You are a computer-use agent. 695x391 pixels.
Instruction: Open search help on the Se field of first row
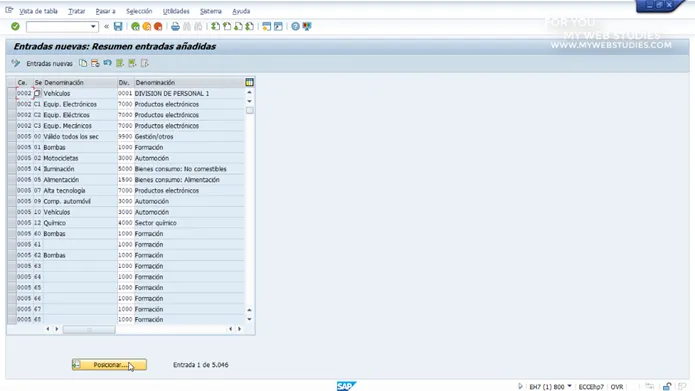[37, 94]
